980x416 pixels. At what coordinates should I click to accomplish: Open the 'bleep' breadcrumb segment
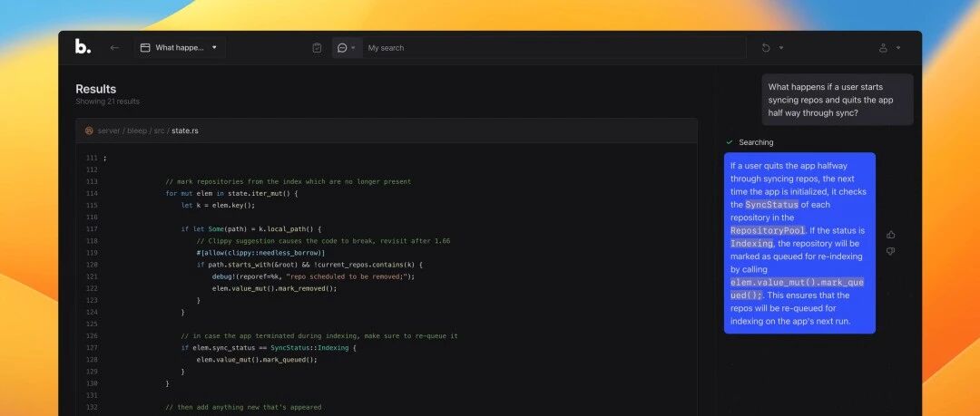pos(138,131)
